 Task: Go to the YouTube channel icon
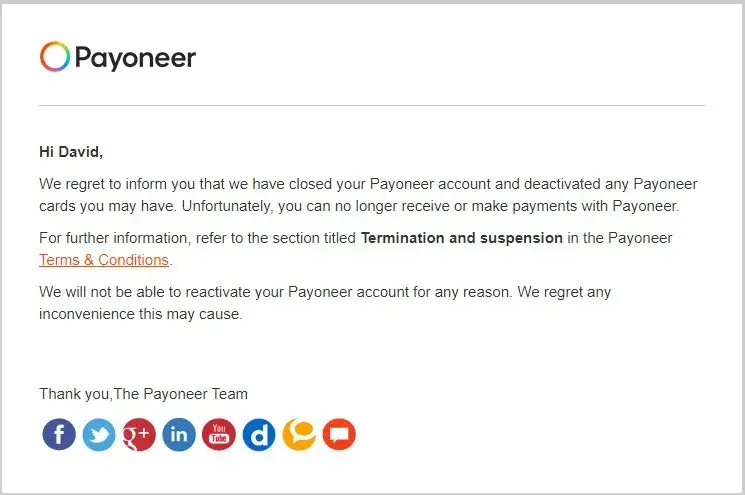219,434
